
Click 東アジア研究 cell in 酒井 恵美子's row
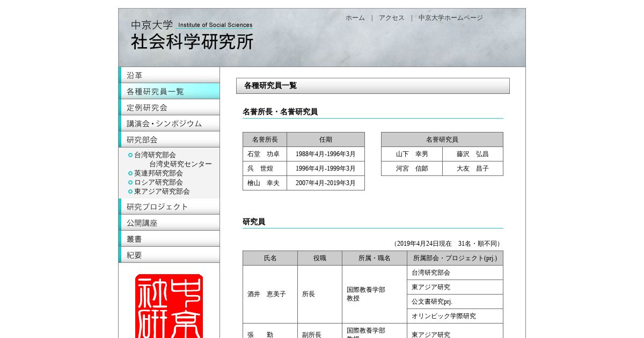[455, 287]
